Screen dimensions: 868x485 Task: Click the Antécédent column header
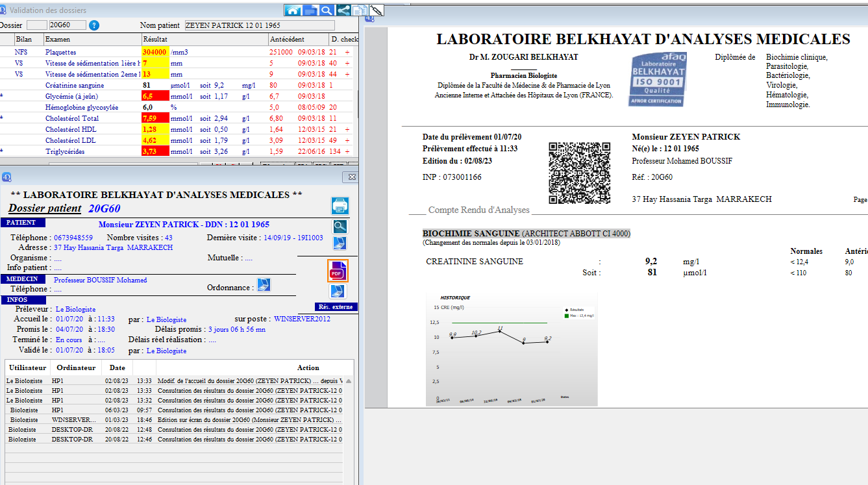point(286,40)
